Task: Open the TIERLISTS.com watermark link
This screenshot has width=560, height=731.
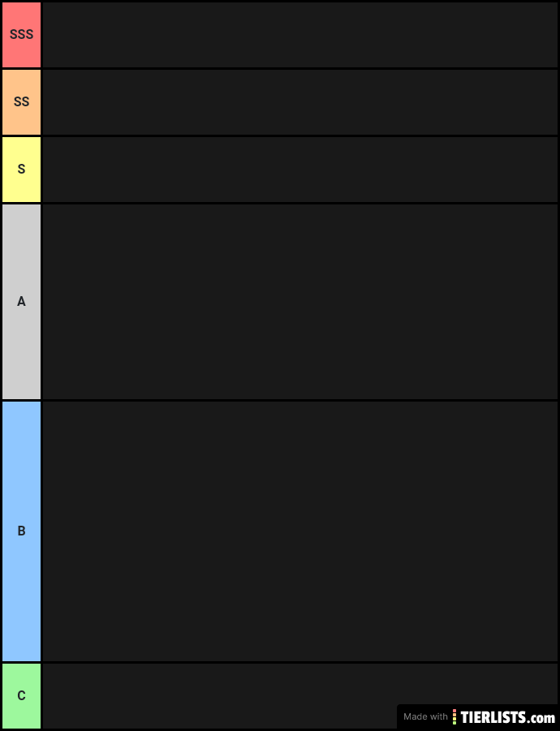Action: [x=508, y=716]
